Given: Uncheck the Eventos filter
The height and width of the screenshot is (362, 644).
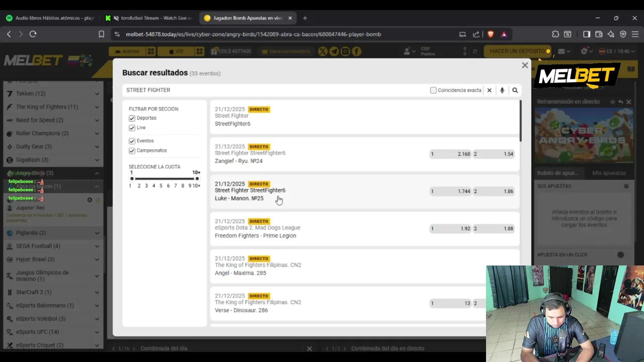Looking at the screenshot, I should click(132, 141).
